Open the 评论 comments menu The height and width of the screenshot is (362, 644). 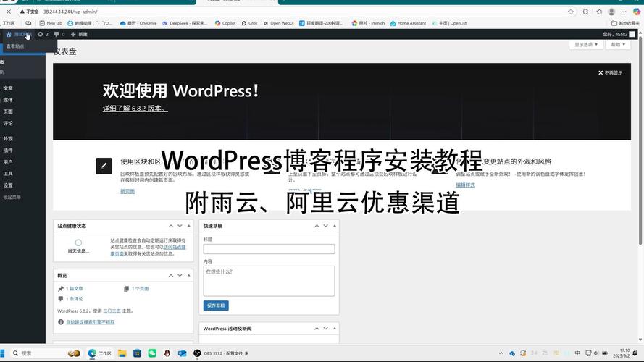pos(8,123)
